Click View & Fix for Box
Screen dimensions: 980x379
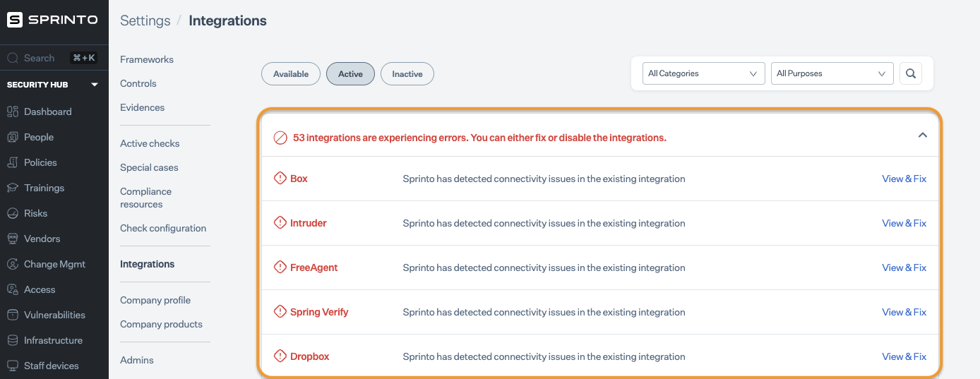pos(904,179)
